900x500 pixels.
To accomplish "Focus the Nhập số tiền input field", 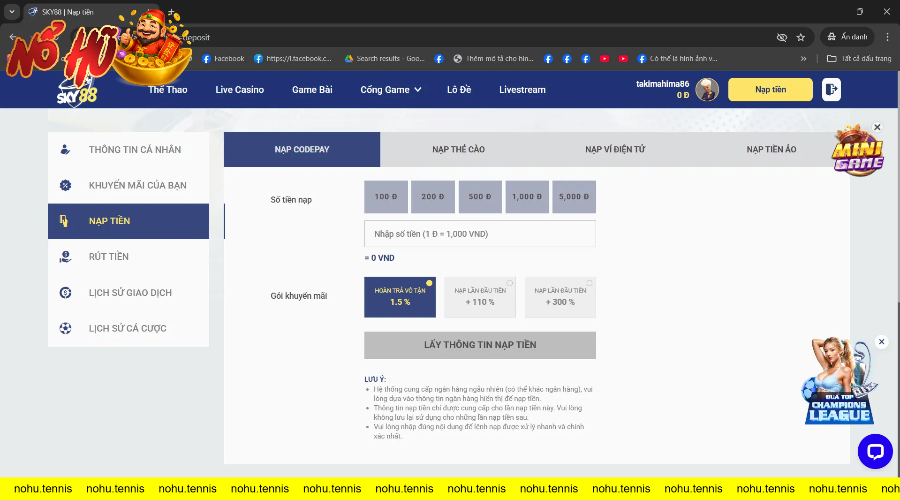I will coord(480,234).
